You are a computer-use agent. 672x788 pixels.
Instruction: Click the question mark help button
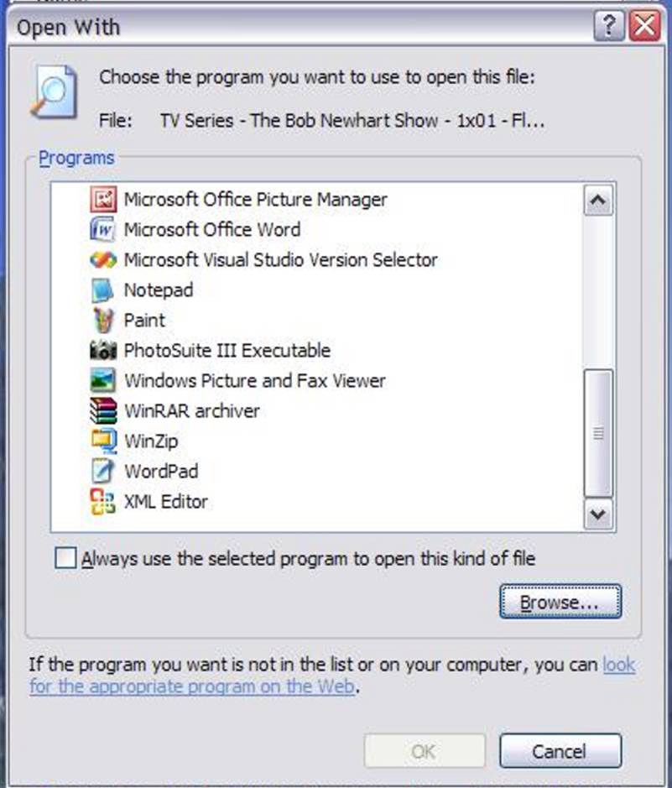(x=609, y=26)
